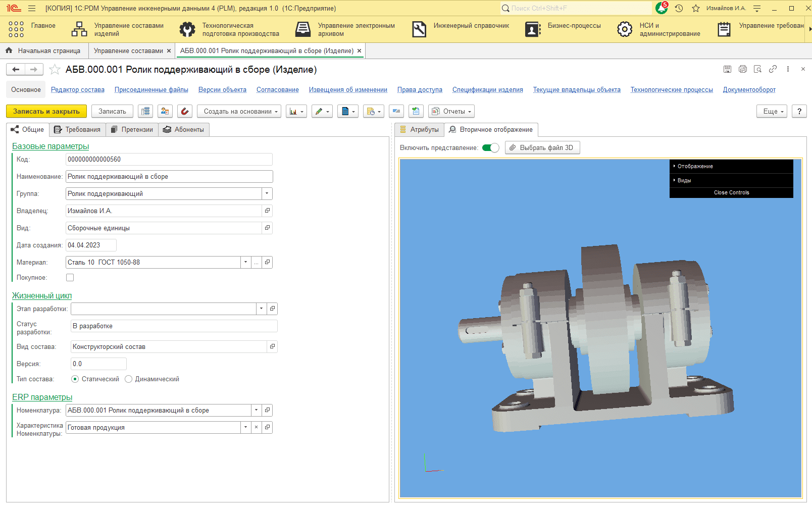This screenshot has width=812, height=508.
Task: Click Выбрать файл 3D button
Action: 542,147
